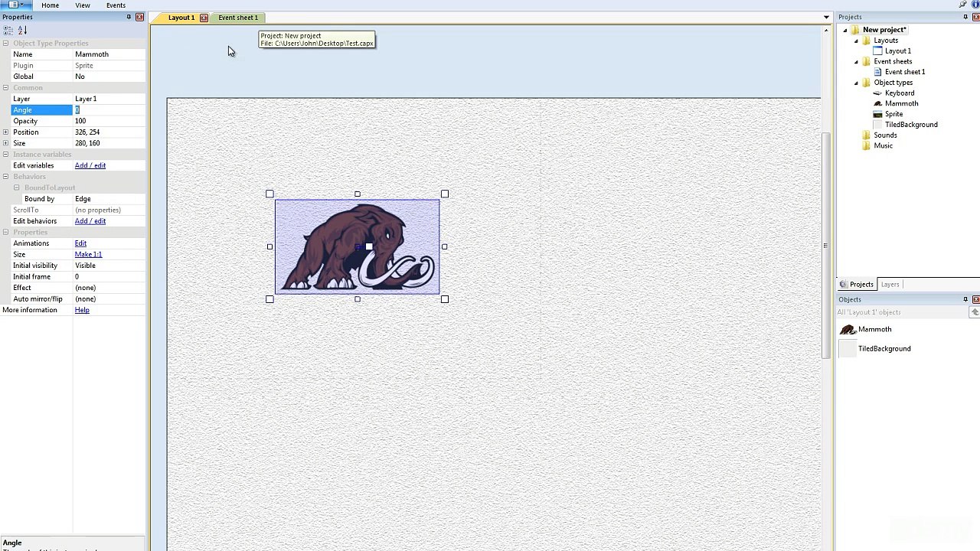This screenshot has height=551, width=980.
Task: Select TiledBackground thumbnail in Objects panel
Action: [848, 349]
